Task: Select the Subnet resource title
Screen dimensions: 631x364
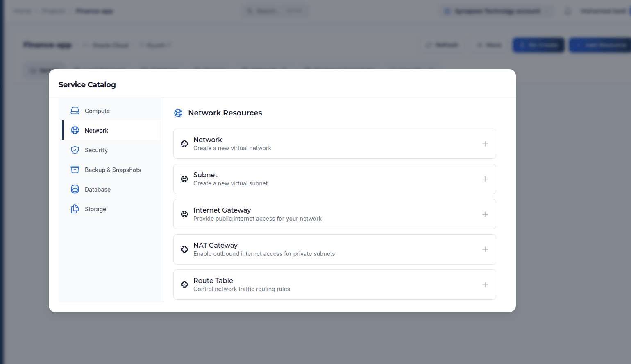Action: click(205, 175)
